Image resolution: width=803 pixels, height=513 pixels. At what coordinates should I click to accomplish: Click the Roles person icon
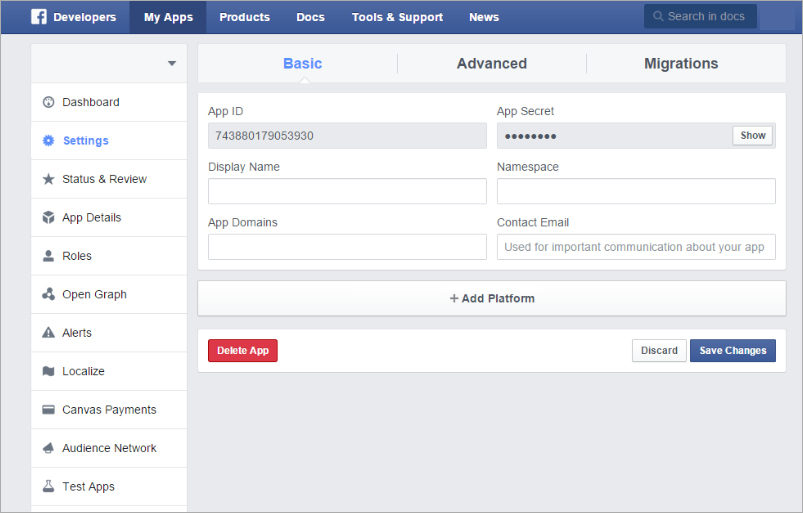point(48,255)
